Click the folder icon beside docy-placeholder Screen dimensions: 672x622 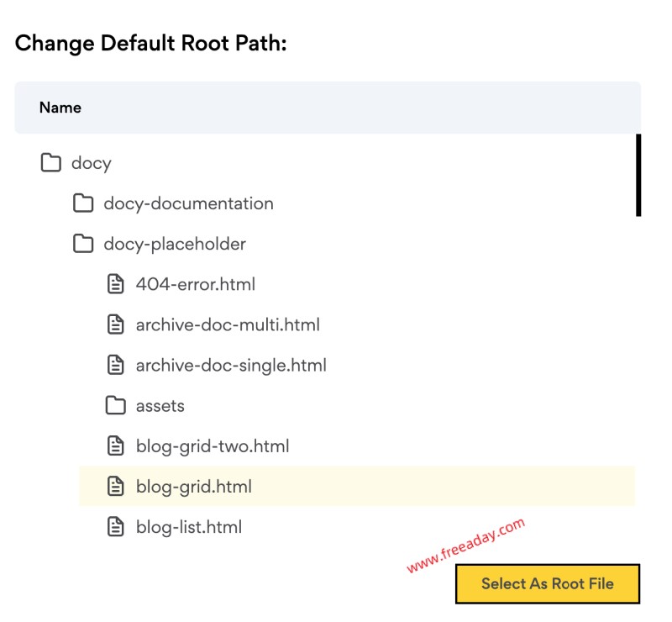click(x=81, y=244)
